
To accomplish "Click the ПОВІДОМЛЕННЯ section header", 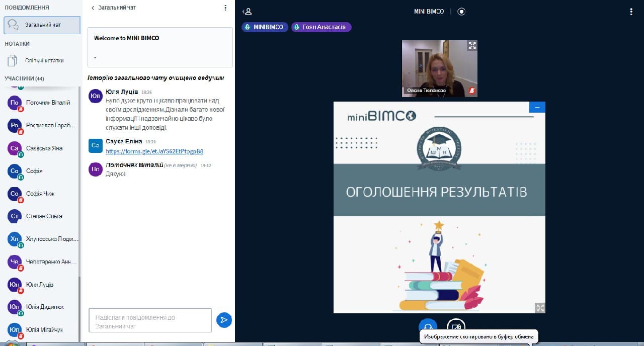I will (27, 8).
